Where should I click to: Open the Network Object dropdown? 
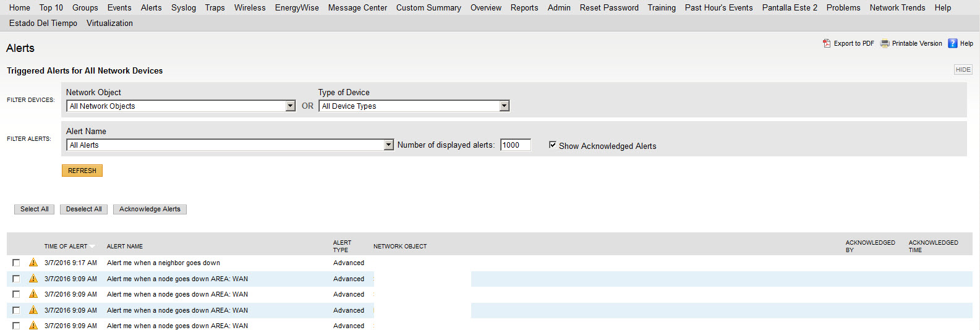pos(181,106)
